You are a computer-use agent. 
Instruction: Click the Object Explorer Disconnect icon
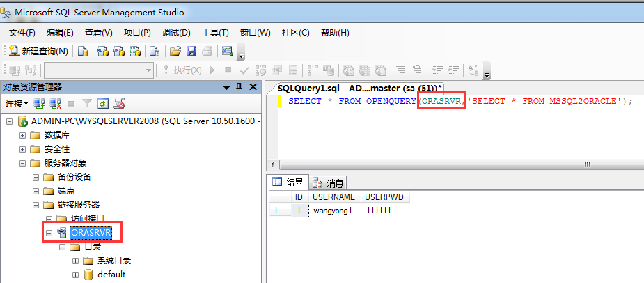point(55,103)
